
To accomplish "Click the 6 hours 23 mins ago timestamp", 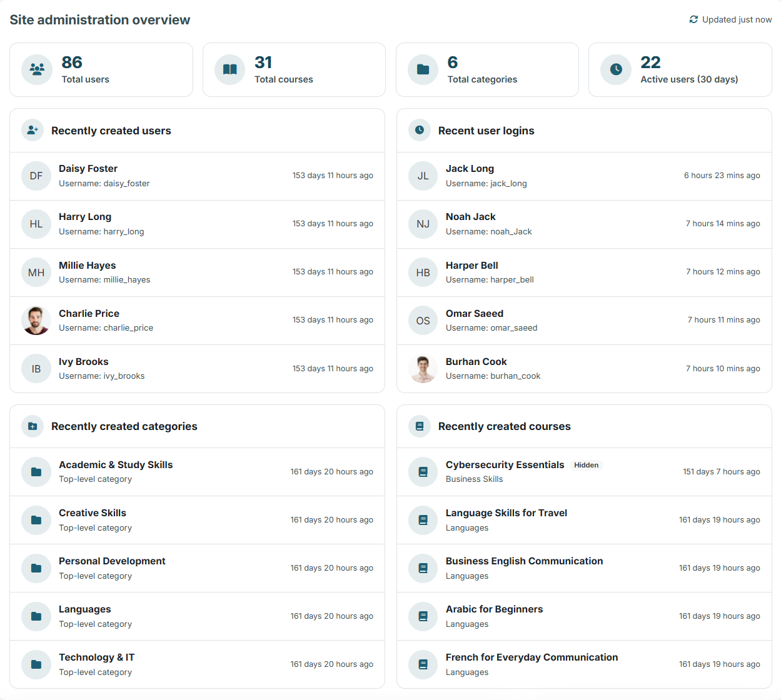I will click(x=722, y=176).
